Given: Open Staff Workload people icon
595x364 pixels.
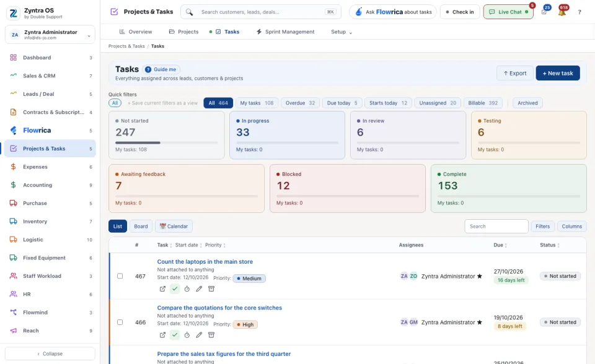Looking at the screenshot, I should [x=13, y=276].
